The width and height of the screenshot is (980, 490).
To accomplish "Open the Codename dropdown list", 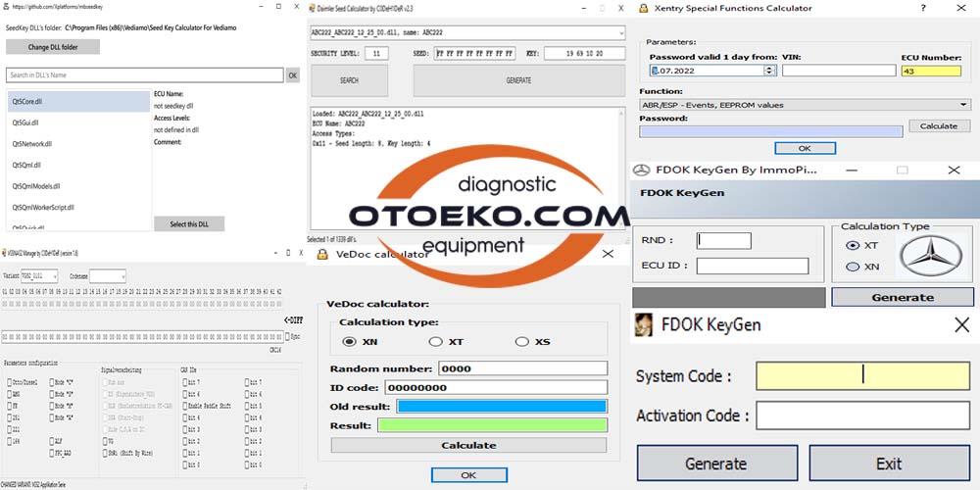I will click(x=121, y=277).
